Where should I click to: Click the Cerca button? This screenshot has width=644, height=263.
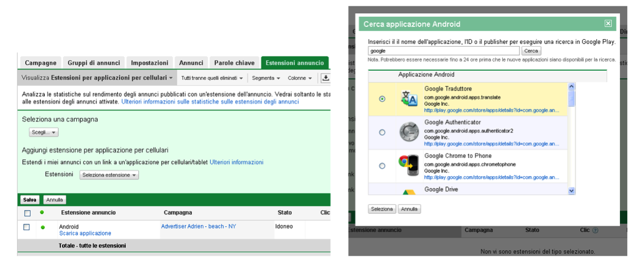531,51
